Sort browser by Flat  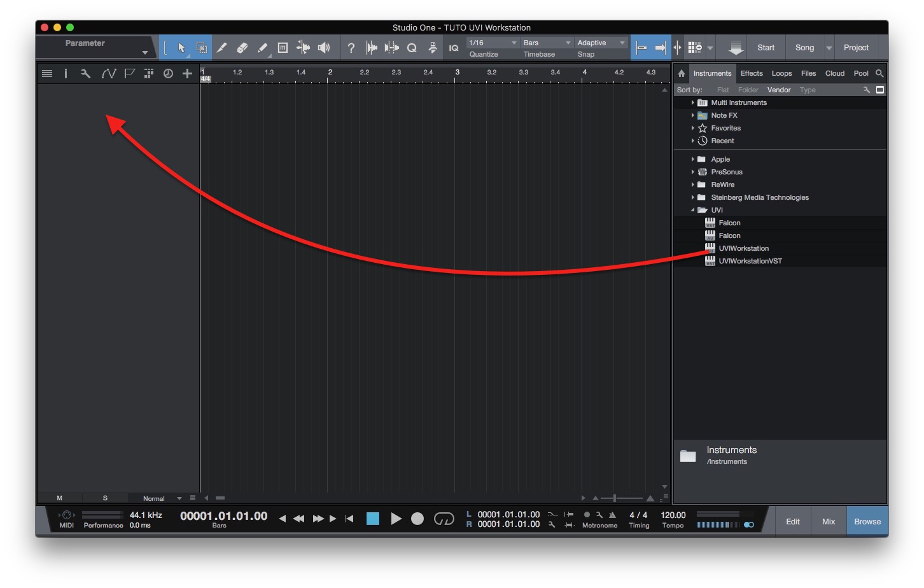[x=723, y=90]
